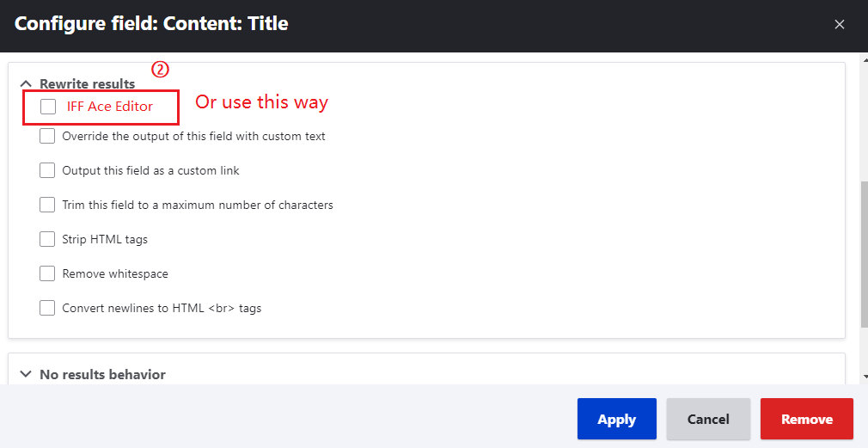This screenshot has height=448, width=868.
Task: Click the Apply button
Action: coord(617,419)
